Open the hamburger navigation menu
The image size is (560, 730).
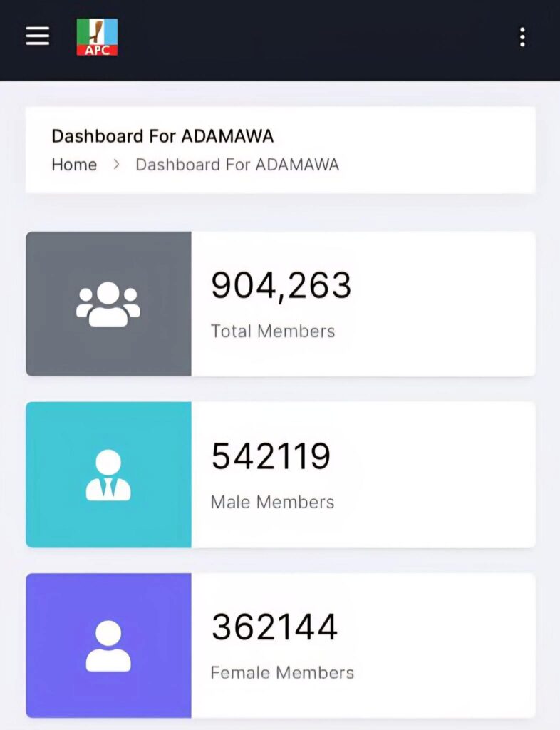tap(38, 36)
